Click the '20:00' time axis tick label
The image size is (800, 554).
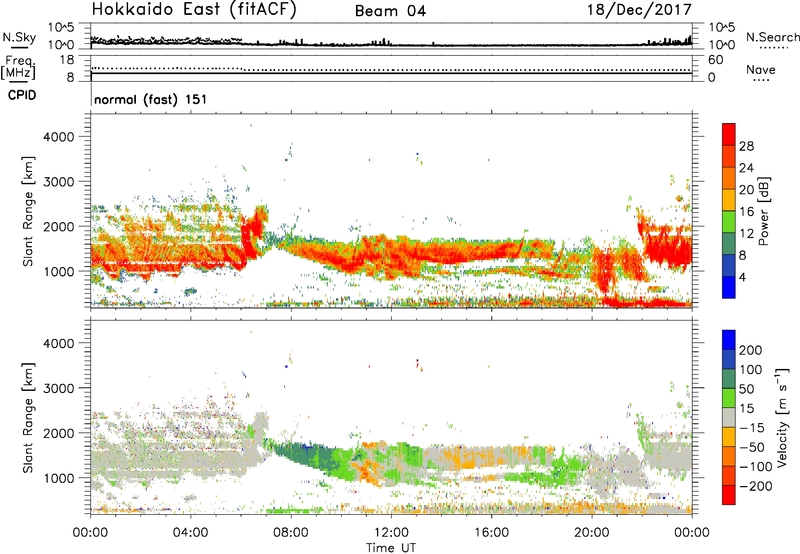(x=592, y=533)
